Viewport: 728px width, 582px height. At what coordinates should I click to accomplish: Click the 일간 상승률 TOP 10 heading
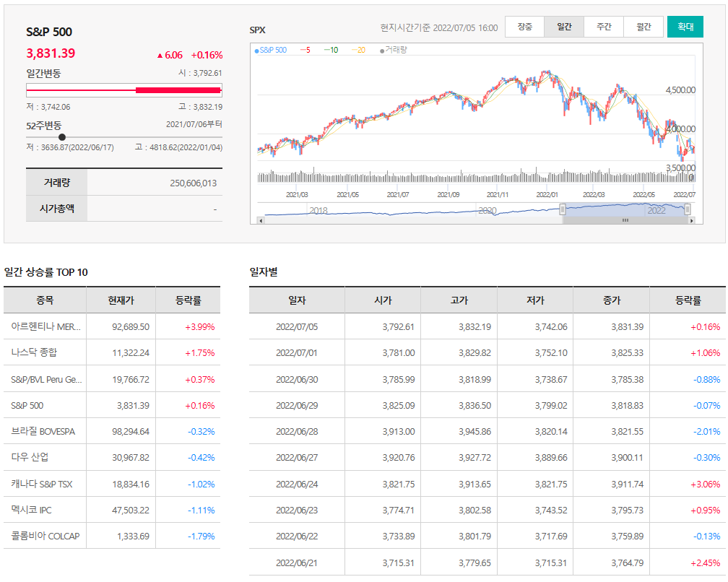click(x=45, y=272)
